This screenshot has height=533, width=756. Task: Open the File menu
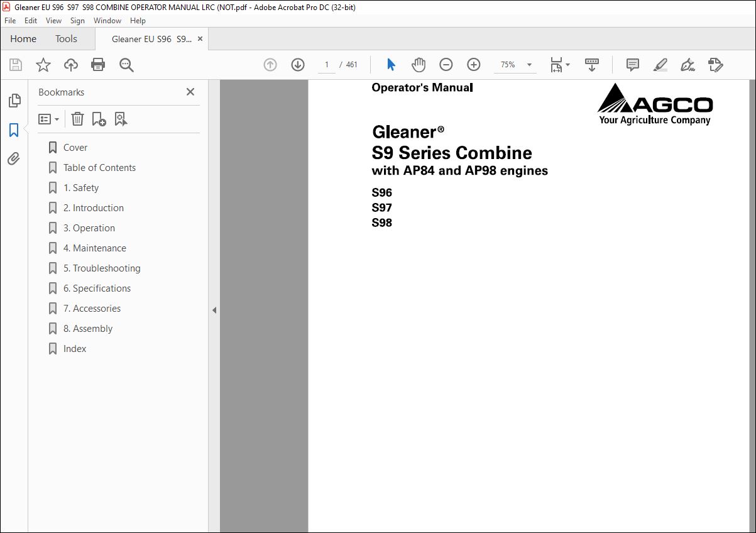click(10, 21)
